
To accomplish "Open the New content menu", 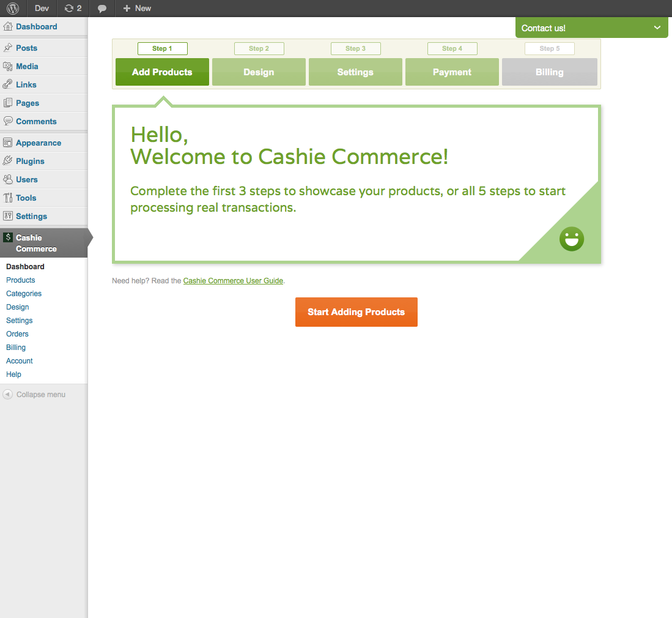I will point(142,8).
